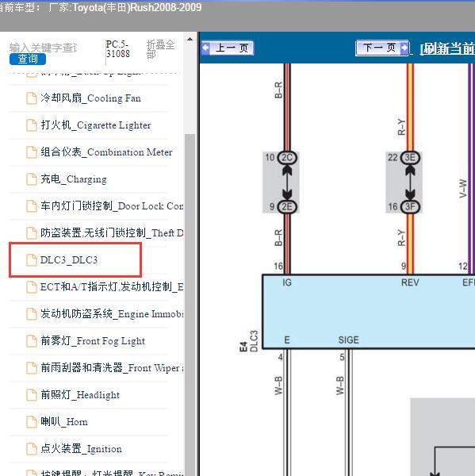Click the 3E connector in diagram
Screen dimensions: 475x476
(x=410, y=158)
